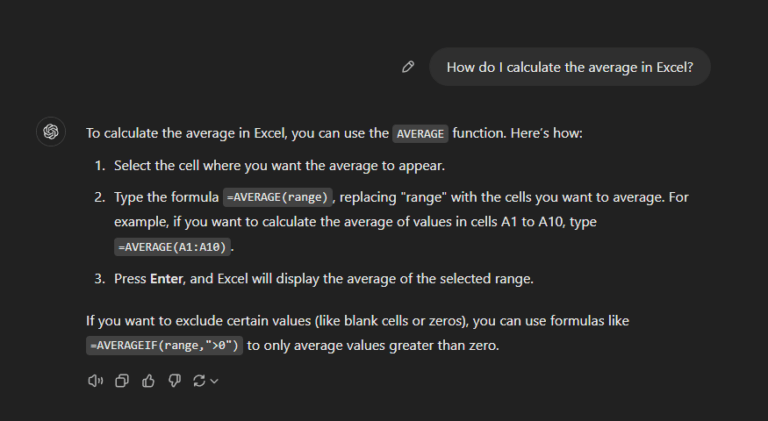
Task: Regenerate the response with the refresh icon
Action: click(x=200, y=380)
